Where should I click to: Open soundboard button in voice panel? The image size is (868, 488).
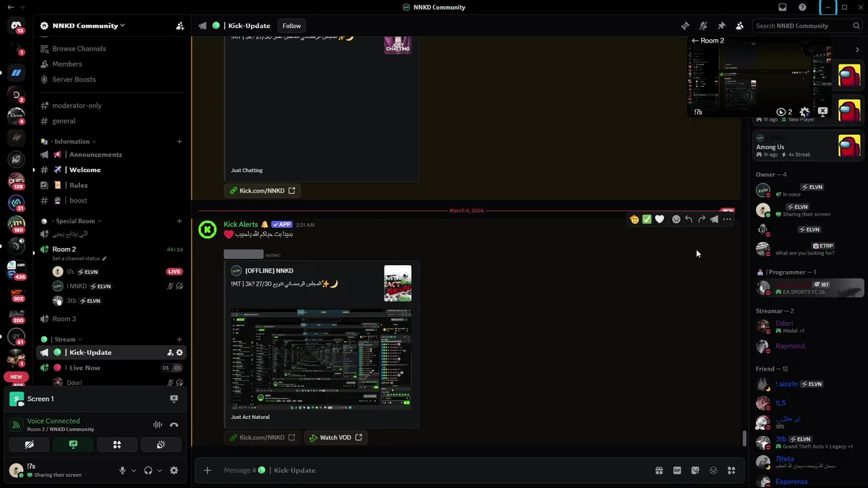click(x=161, y=445)
